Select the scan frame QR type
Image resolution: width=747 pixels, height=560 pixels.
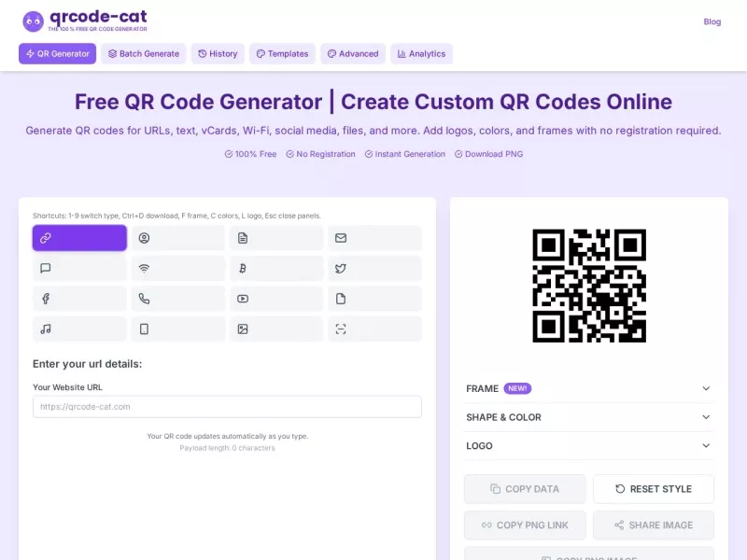[x=375, y=329]
